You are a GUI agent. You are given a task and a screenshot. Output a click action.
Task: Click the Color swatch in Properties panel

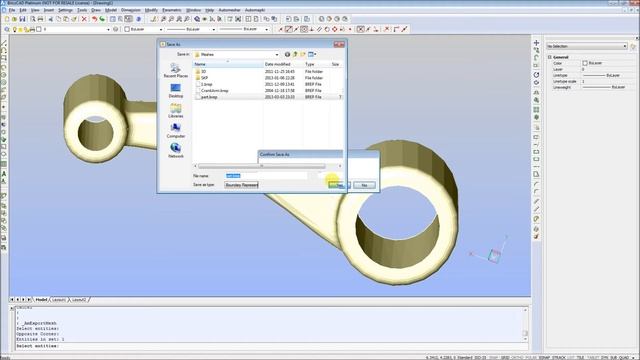point(585,63)
